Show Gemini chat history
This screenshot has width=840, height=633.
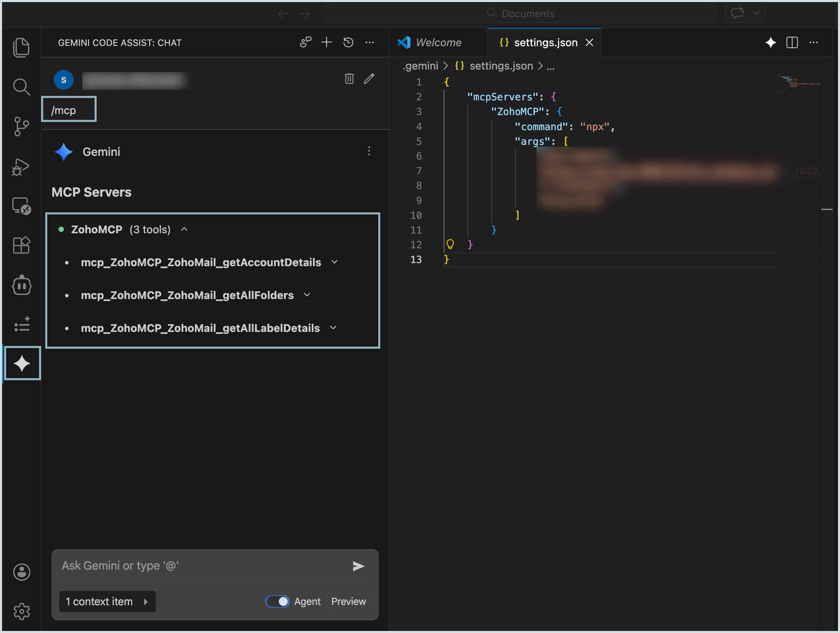pos(348,42)
